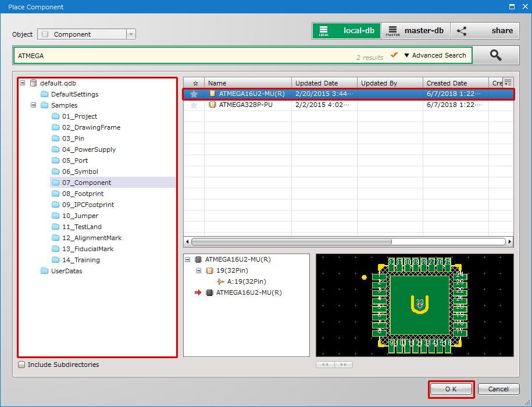Viewport: 532px width, 407px height.
Task: Click the magnifying glass search button
Action: [495, 55]
